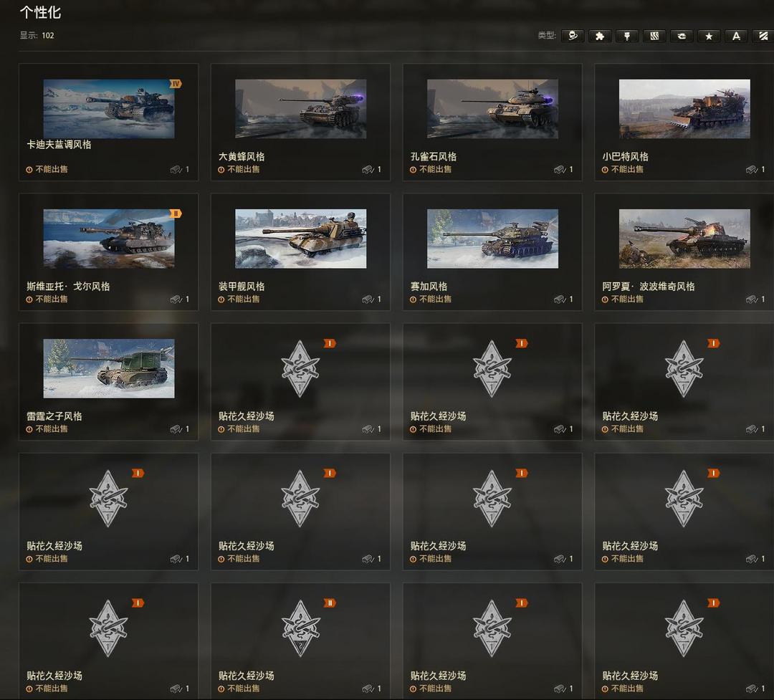Click the not-for-sale warning icon on 大黄蜂风格
The width and height of the screenshot is (774, 700).
pos(221,170)
